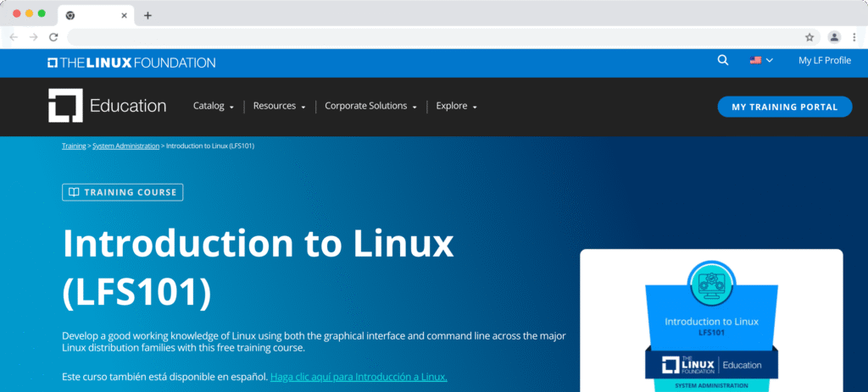Click the Education logo icon
The image size is (868, 392).
(x=65, y=105)
